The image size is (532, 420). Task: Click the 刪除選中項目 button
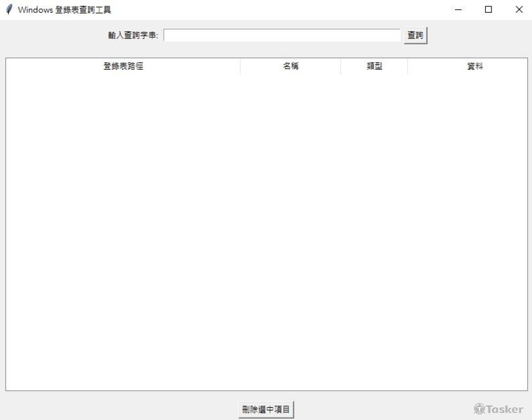[x=266, y=409]
